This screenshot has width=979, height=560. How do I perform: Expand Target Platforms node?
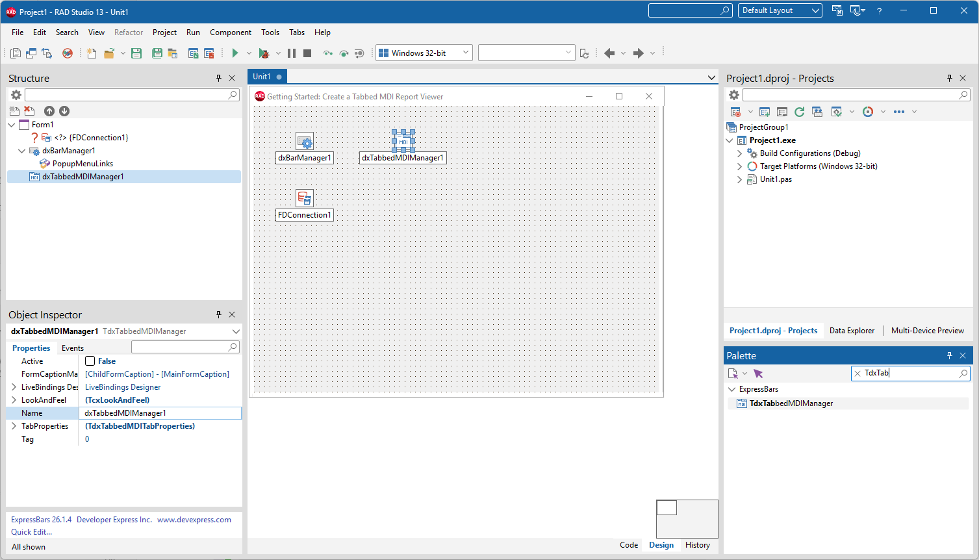point(739,166)
